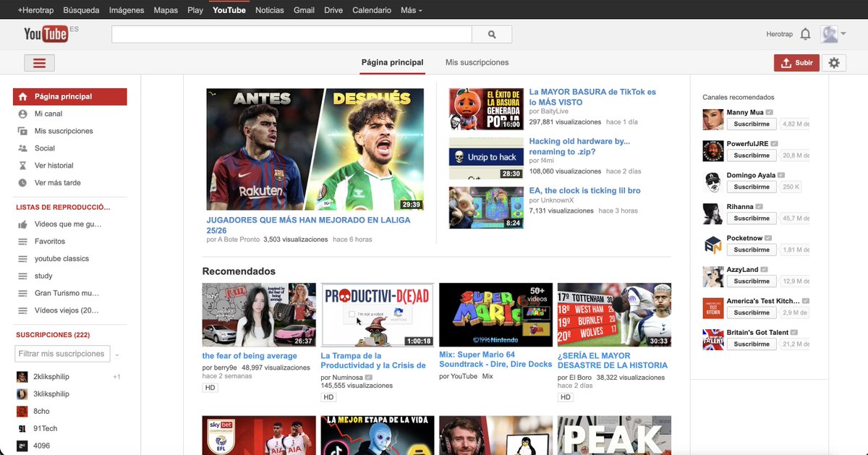Open the 2kliksphilip subscription avatar
This screenshot has height=455, width=868.
point(22,377)
